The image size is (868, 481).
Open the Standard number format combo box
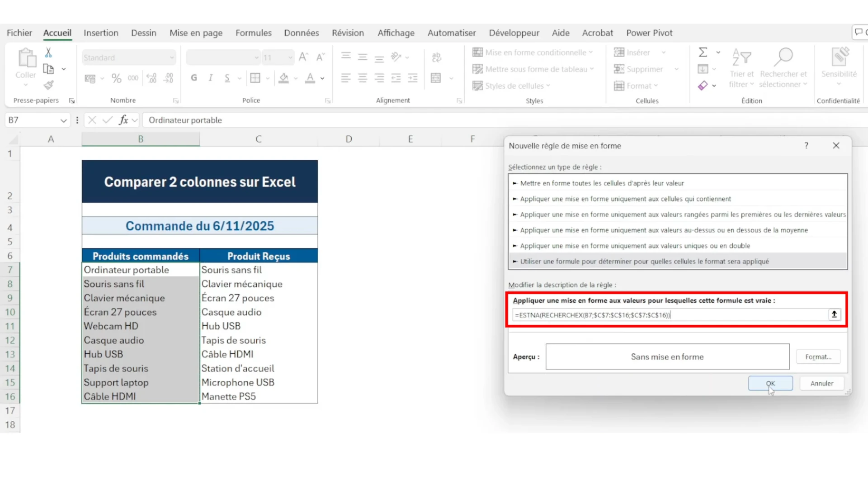point(129,57)
